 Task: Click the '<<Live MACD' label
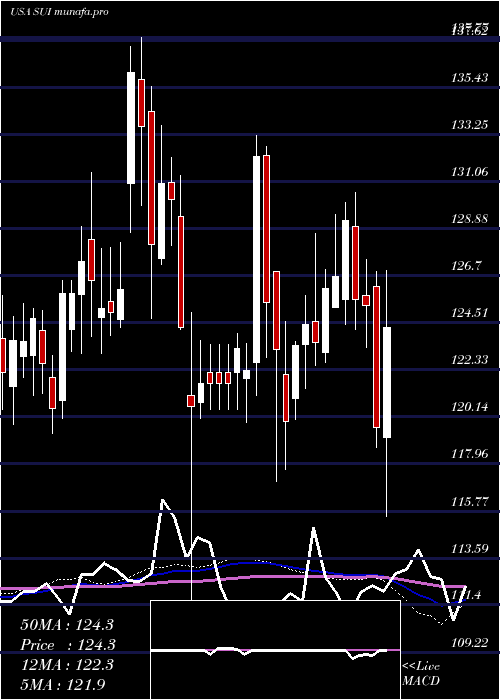click(421, 674)
